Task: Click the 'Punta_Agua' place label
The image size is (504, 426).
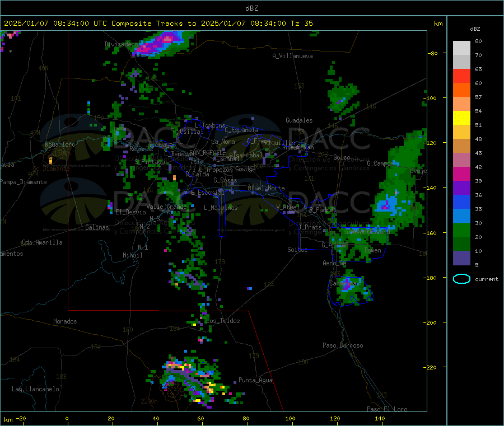Action: [255, 380]
